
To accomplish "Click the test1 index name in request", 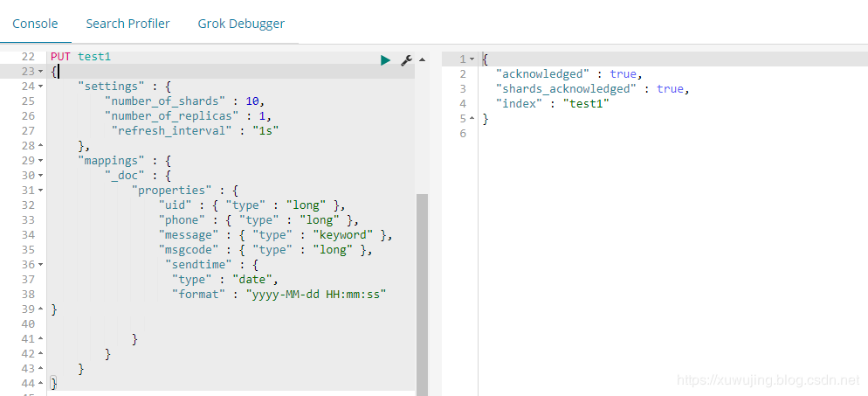I will (94, 57).
